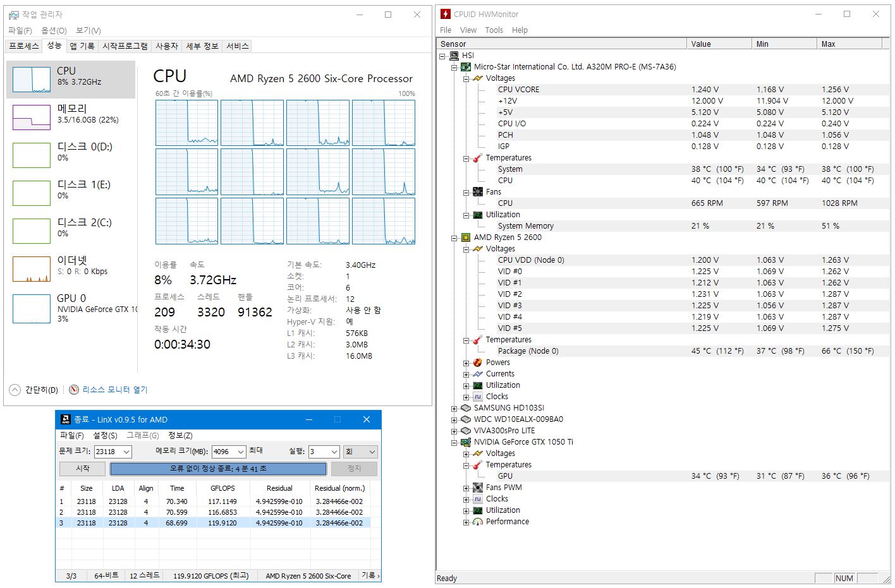Image resolution: width=895 pixels, height=588 pixels.
Task: Click the Performance gauge icon under NVIDIA GPU
Action: pyautogui.click(x=478, y=522)
